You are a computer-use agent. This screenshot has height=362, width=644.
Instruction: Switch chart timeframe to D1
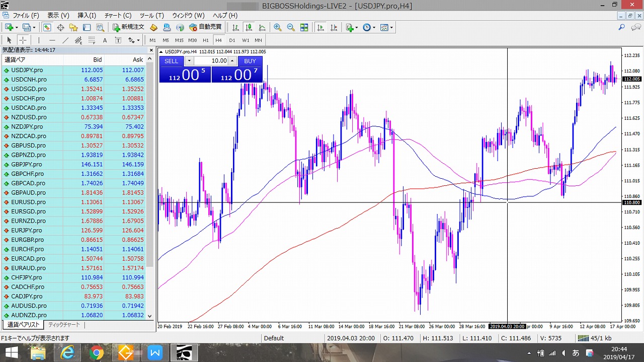click(232, 40)
